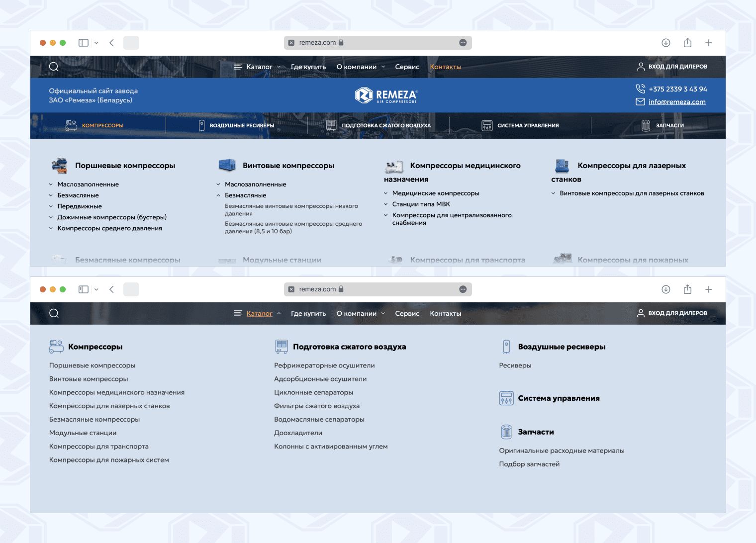Select the ЗАПЧАСТИ category tab
Image resolution: width=756 pixels, height=543 pixels.
(662, 125)
